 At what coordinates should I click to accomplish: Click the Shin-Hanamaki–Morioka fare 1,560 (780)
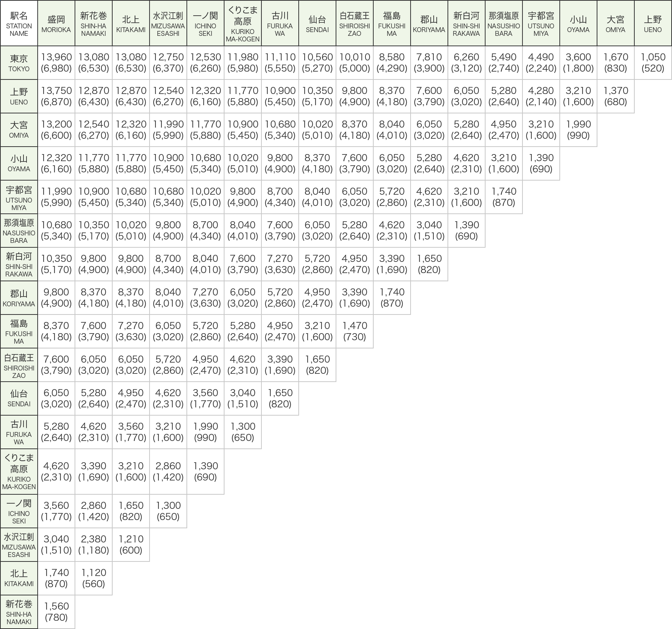click(x=56, y=612)
